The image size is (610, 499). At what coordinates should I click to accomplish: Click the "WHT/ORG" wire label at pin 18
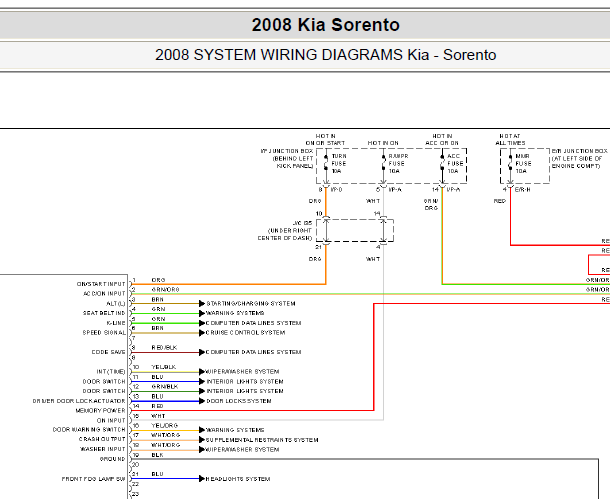coord(166,445)
